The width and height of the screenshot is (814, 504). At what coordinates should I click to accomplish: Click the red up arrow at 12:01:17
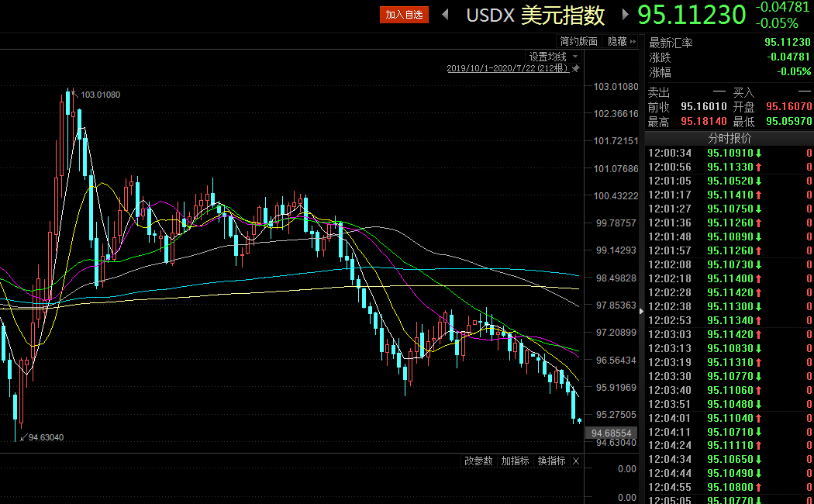[x=759, y=195]
